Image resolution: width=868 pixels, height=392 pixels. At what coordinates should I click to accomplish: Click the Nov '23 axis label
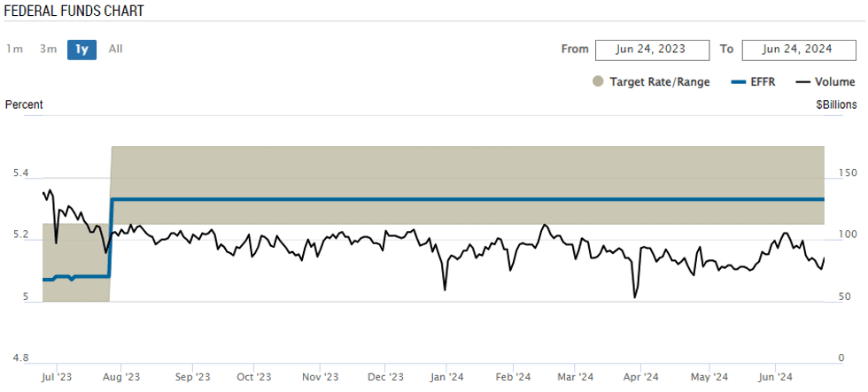coord(321,377)
